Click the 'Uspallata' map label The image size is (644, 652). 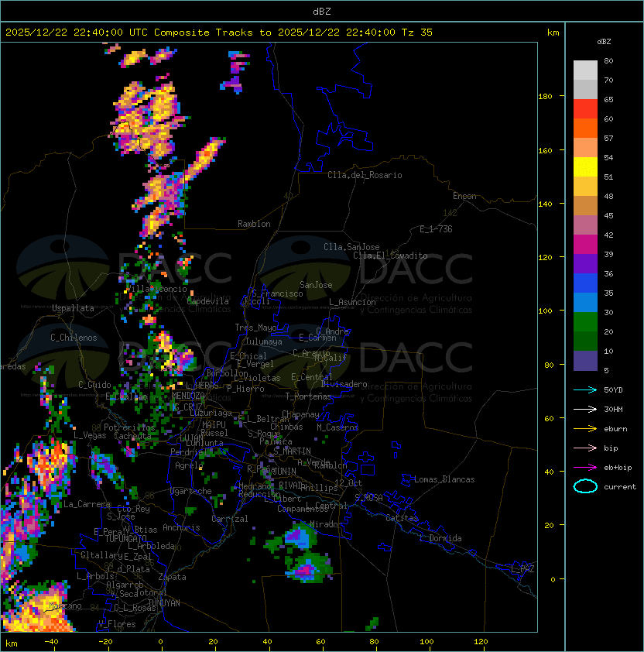tap(73, 308)
